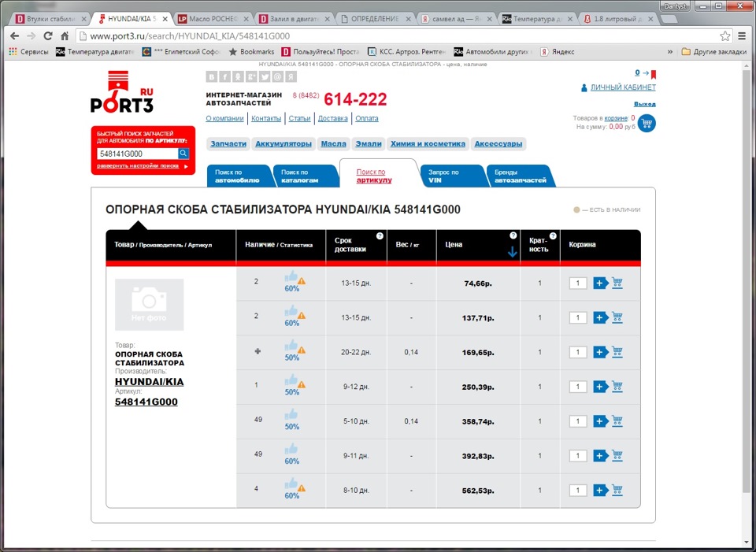Click the question mark on Цена column
This screenshot has height=552, width=756.
point(513,236)
